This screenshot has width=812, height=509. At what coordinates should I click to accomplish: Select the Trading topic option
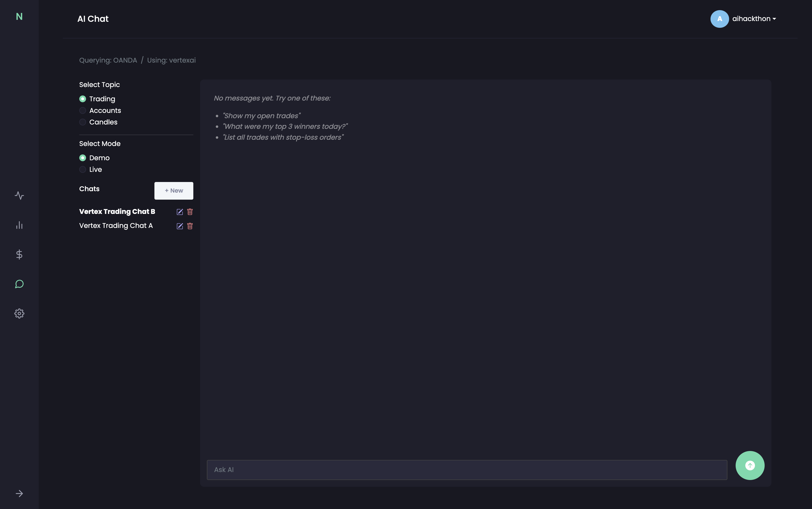click(82, 99)
